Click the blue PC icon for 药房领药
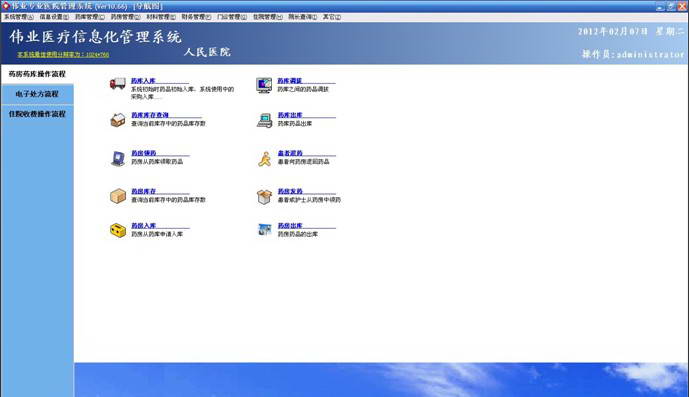The height and width of the screenshot is (397, 689). 118,158
